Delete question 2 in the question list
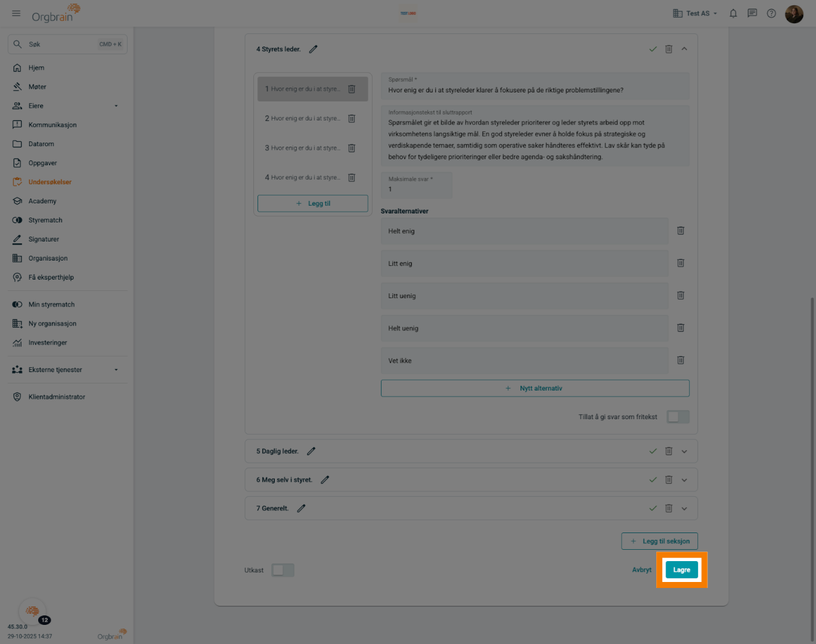This screenshot has width=816, height=644. [x=352, y=119]
